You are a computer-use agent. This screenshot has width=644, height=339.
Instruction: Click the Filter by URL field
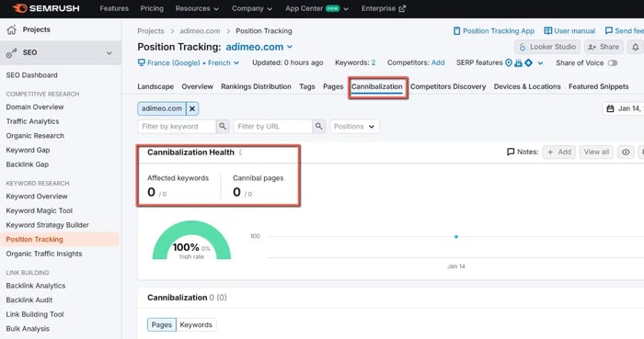tap(272, 126)
